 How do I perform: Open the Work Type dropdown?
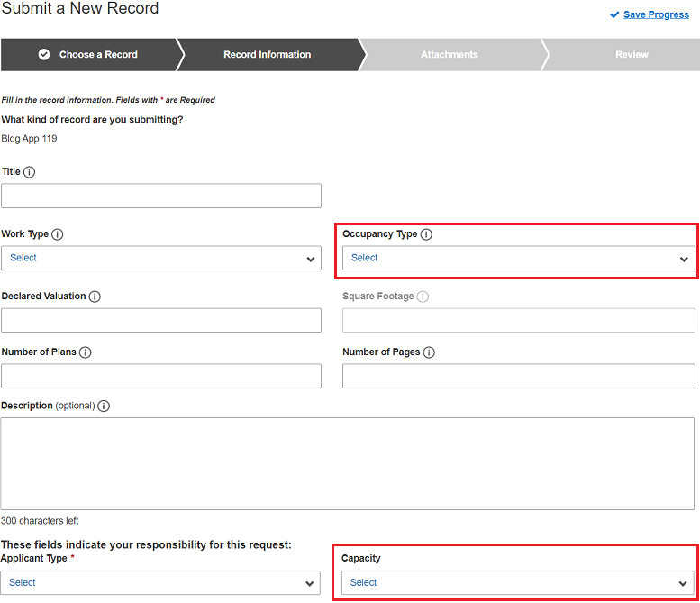161,258
